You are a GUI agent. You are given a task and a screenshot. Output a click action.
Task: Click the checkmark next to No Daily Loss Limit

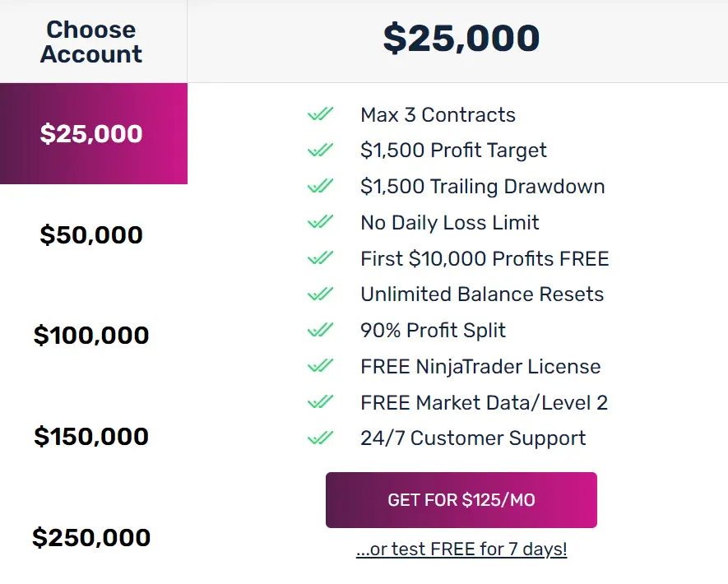[320, 222]
